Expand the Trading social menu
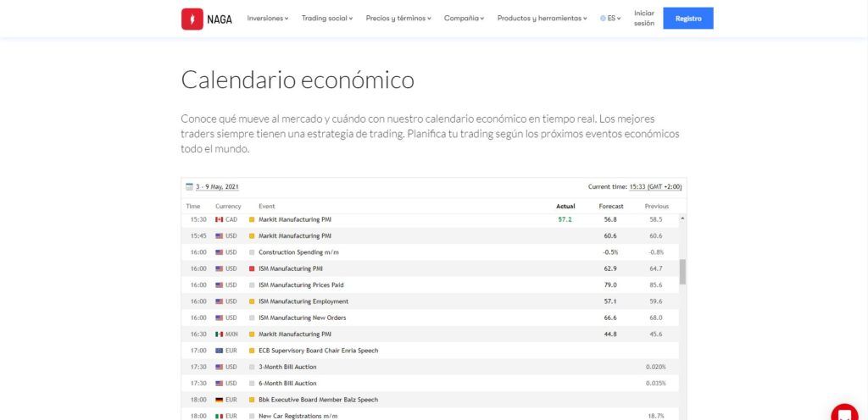Image resolution: width=868 pixels, height=420 pixels. [x=327, y=19]
